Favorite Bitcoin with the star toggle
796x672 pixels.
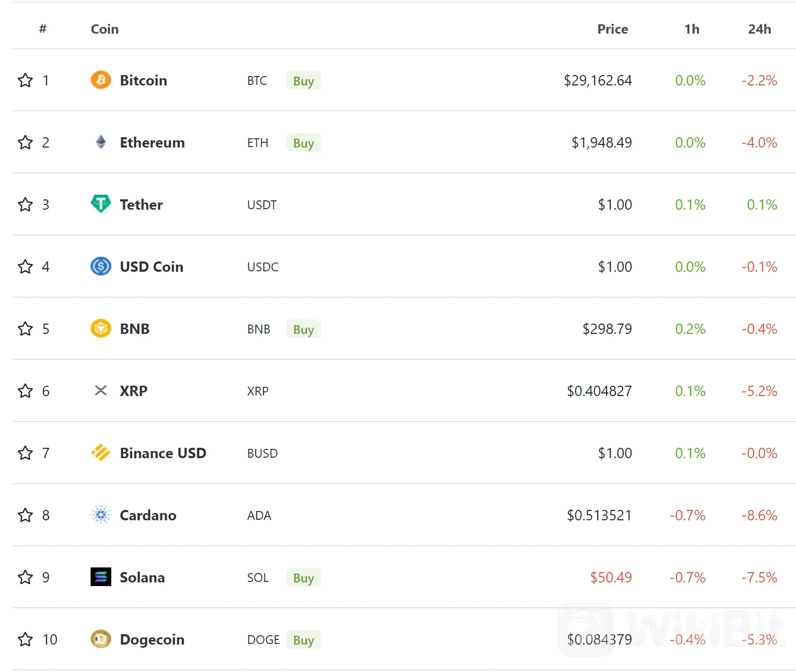pyautogui.click(x=25, y=80)
